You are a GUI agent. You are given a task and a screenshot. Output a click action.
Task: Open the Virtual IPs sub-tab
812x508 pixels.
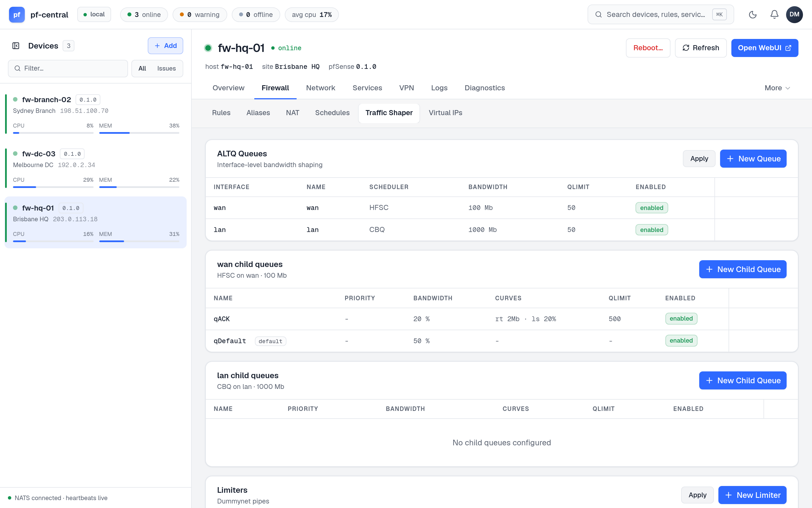tap(445, 113)
